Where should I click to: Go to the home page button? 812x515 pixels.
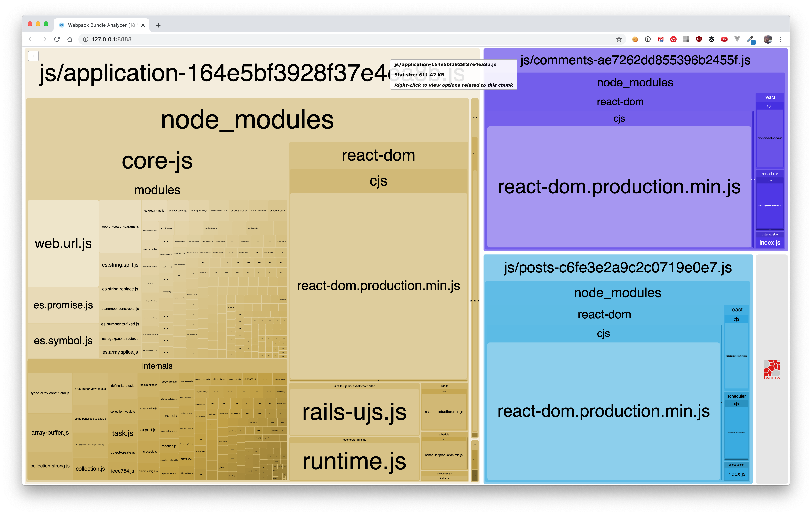[x=70, y=39]
